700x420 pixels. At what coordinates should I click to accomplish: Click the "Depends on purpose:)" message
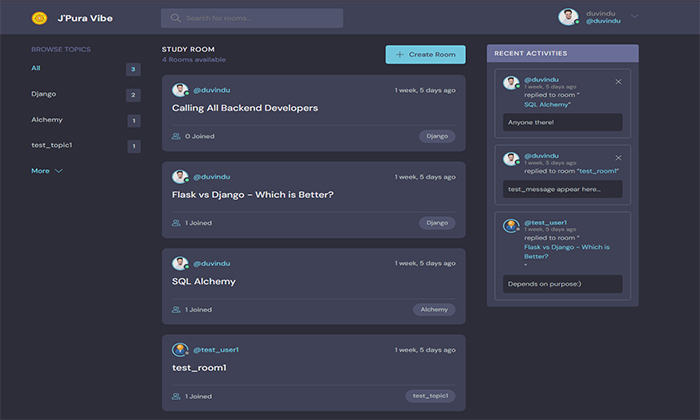click(x=562, y=284)
